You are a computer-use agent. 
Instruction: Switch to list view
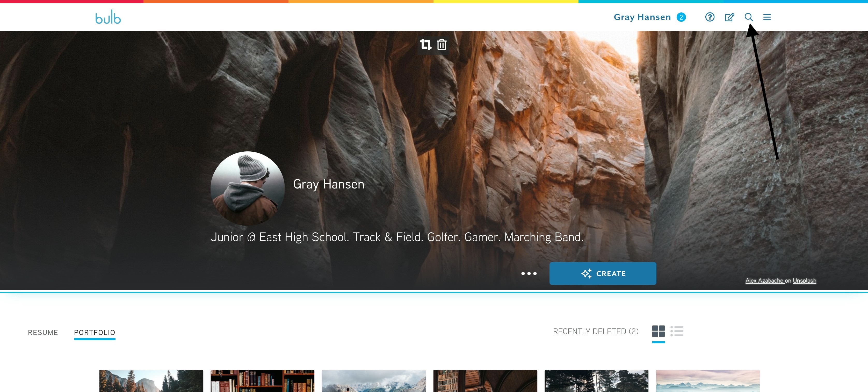[x=677, y=331]
